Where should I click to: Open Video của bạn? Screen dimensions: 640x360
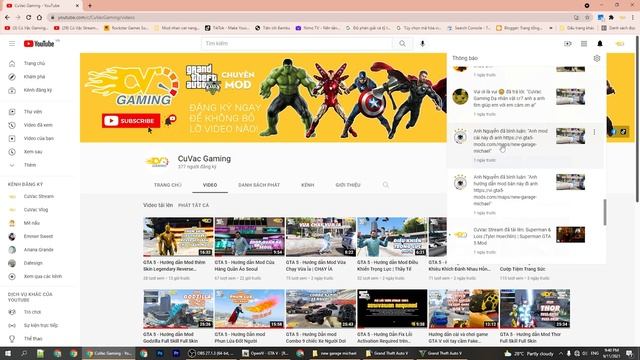click(39, 138)
